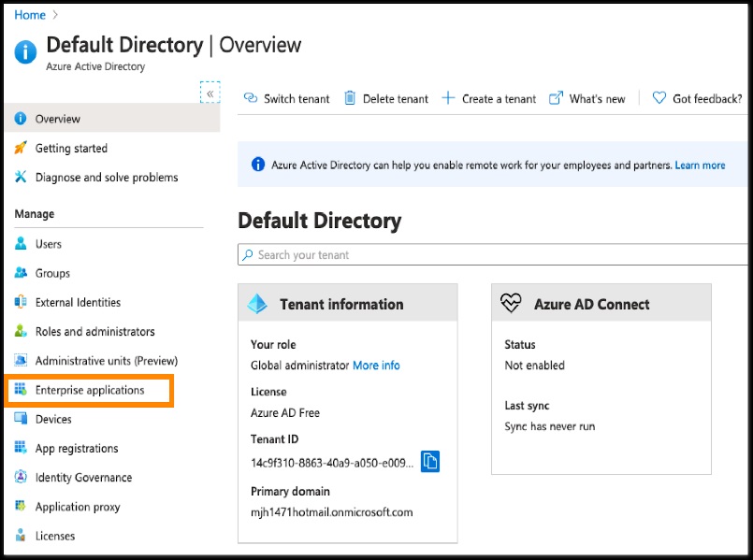Image resolution: width=753 pixels, height=560 pixels.
Task: Click the Diagnose and solve problems wrench icon
Action: pyautogui.click(x=21, y=177)
